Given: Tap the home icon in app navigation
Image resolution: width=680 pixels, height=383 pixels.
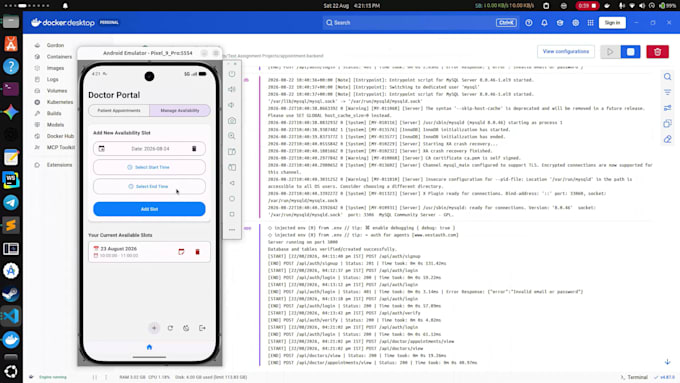Looking at the screenshot, I should click(149, 347).
